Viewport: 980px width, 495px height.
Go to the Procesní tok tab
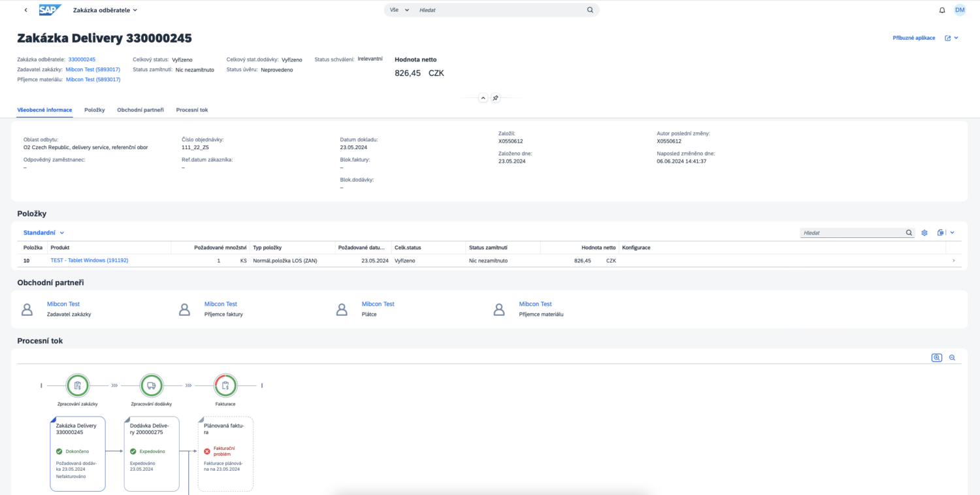click(x=192, y=110)
